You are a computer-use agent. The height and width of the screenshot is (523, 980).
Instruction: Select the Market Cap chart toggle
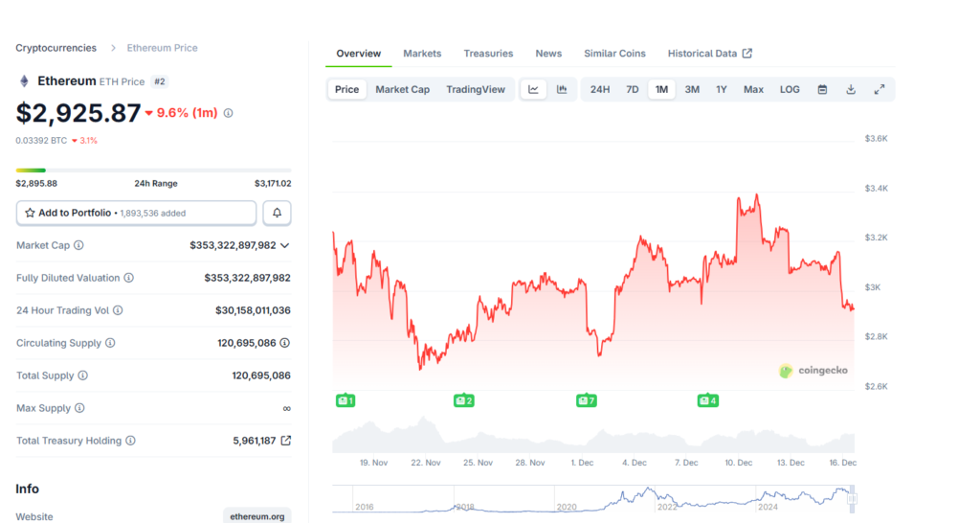coord(403,89)
